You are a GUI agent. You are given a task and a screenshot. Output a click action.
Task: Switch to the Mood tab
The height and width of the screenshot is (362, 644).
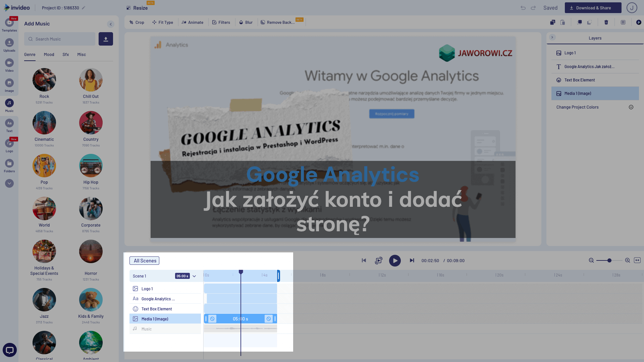tap(49, 55)
